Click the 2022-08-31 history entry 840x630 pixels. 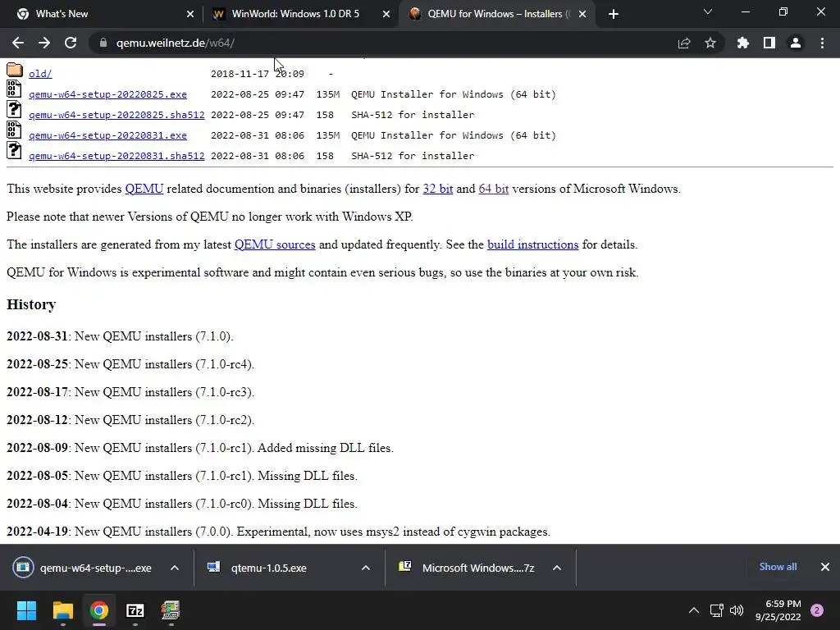pyautogui.click(x=120, y=336)
